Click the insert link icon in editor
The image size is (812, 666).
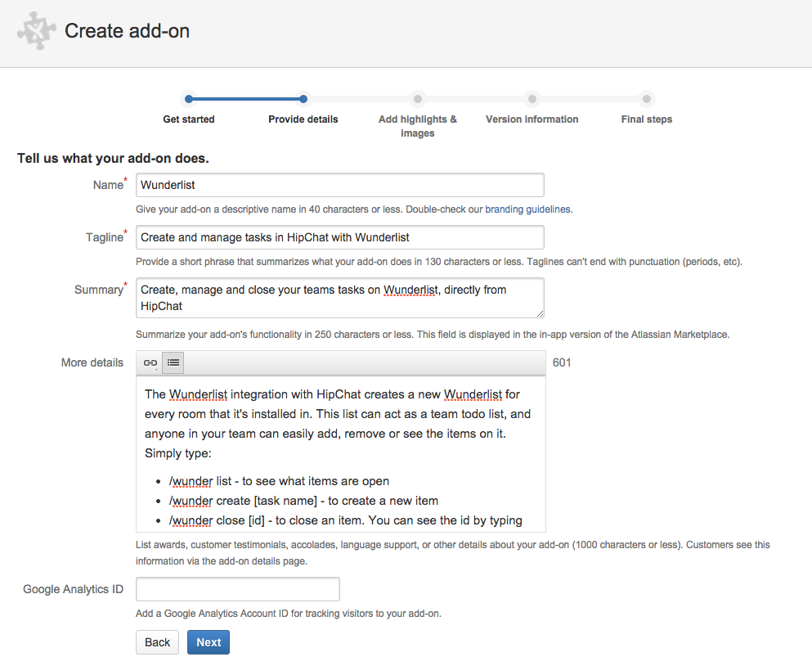click(150, 362)
